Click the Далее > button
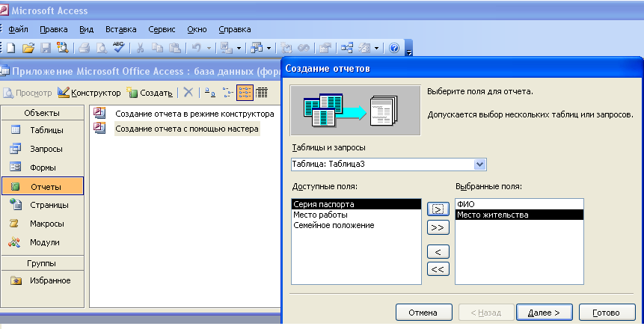644x329 pixels. pyautogui.click(x=544, y=313)
